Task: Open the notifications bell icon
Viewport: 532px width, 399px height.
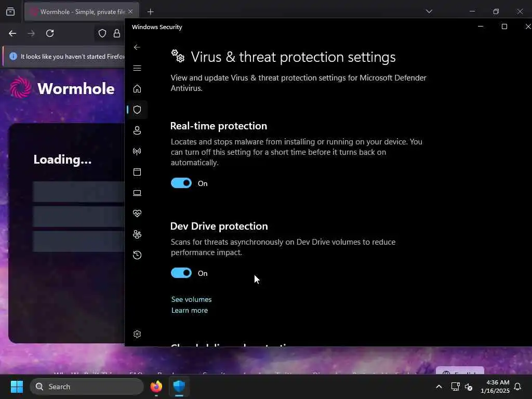Action: coord(517,387)
